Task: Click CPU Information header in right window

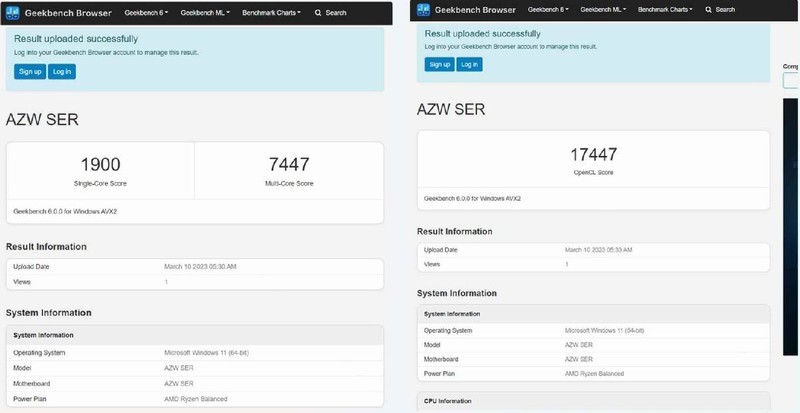Action: [448, 401]
